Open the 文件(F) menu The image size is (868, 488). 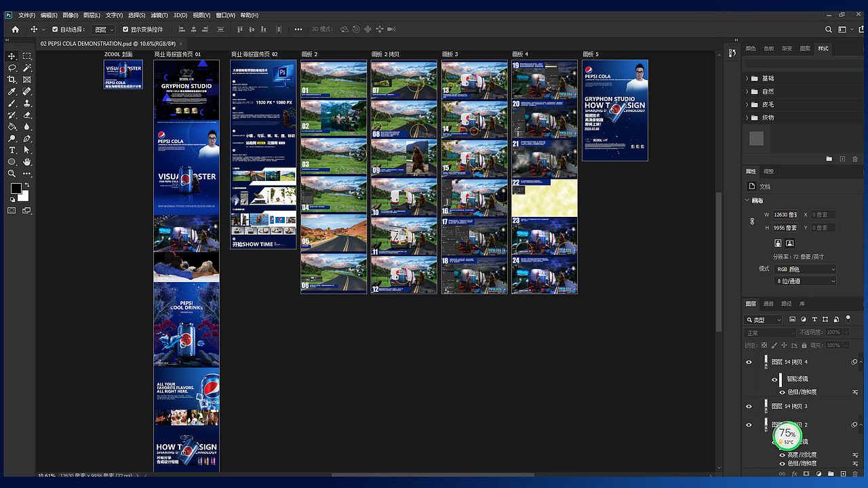(26, 15)
